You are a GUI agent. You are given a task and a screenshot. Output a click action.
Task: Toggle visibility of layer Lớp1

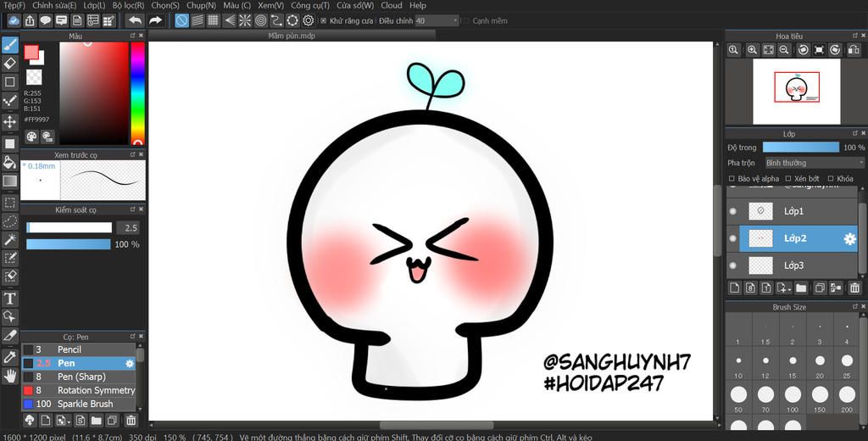point(733,211)
